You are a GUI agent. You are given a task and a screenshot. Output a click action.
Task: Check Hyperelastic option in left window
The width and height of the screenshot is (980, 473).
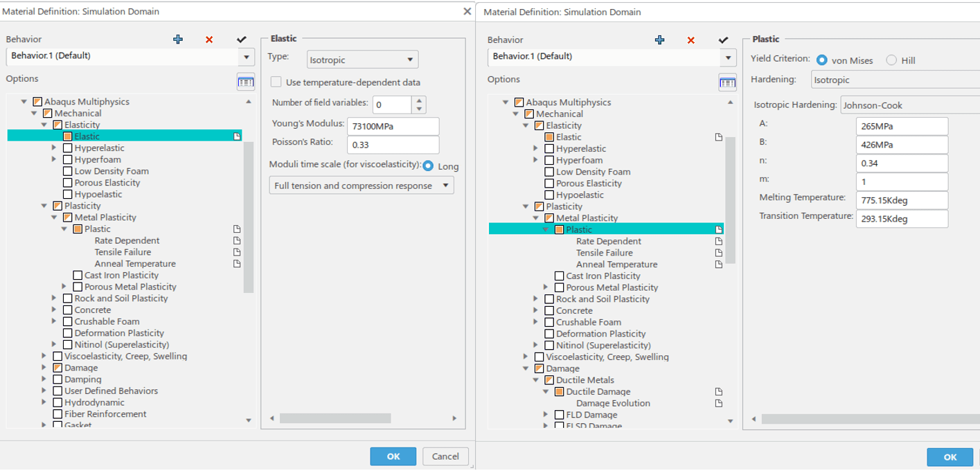(67, 148)
